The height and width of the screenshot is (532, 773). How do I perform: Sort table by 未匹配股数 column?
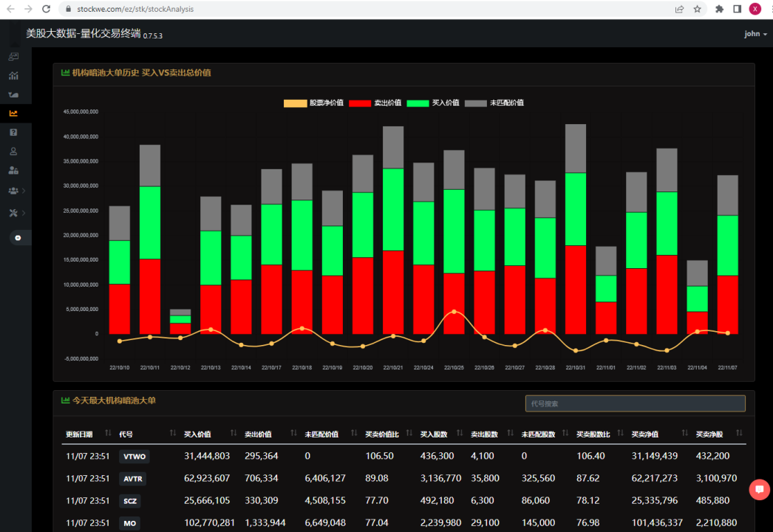(545, 434)
